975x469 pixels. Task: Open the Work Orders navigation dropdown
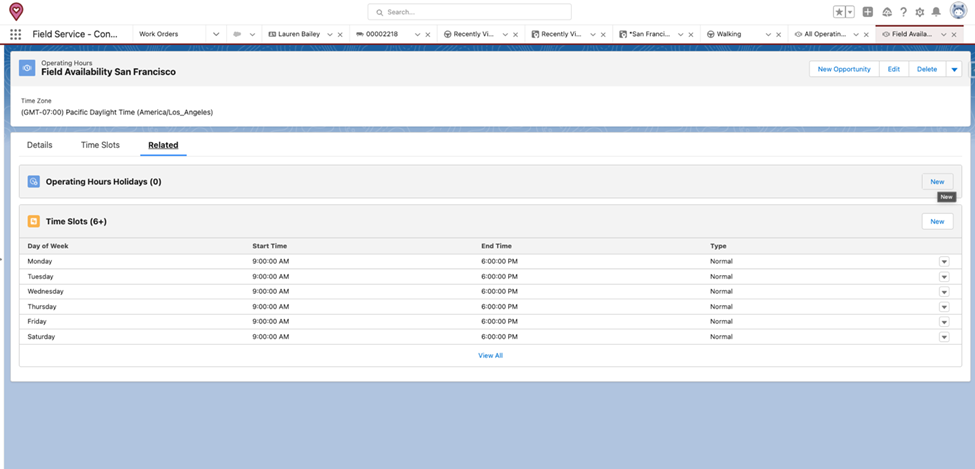216,34
